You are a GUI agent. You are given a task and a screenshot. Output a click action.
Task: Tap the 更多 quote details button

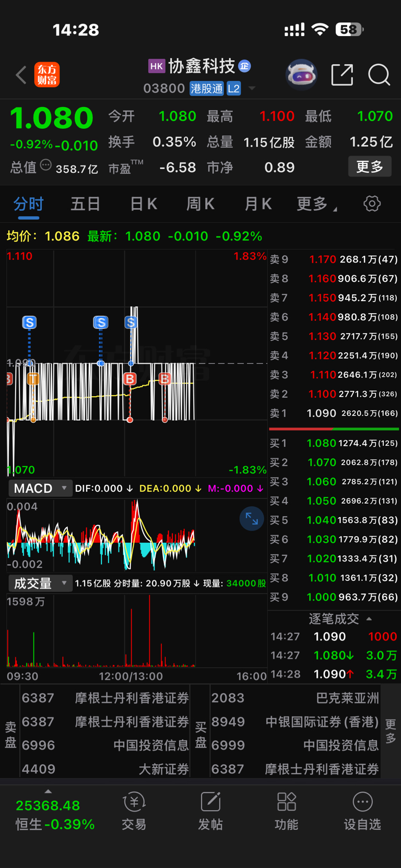click(370, 167)
